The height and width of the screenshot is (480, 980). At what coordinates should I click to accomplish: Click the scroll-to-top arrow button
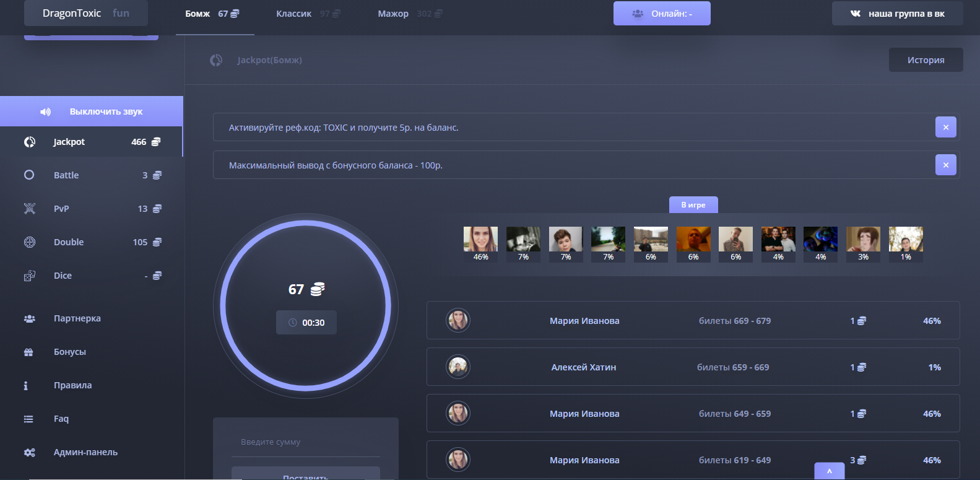pos(830,471)
